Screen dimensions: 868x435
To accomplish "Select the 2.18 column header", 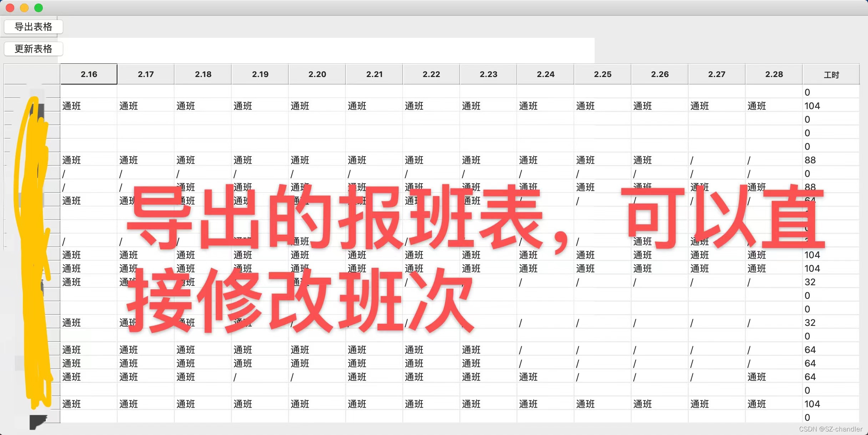I will point(203,74).
